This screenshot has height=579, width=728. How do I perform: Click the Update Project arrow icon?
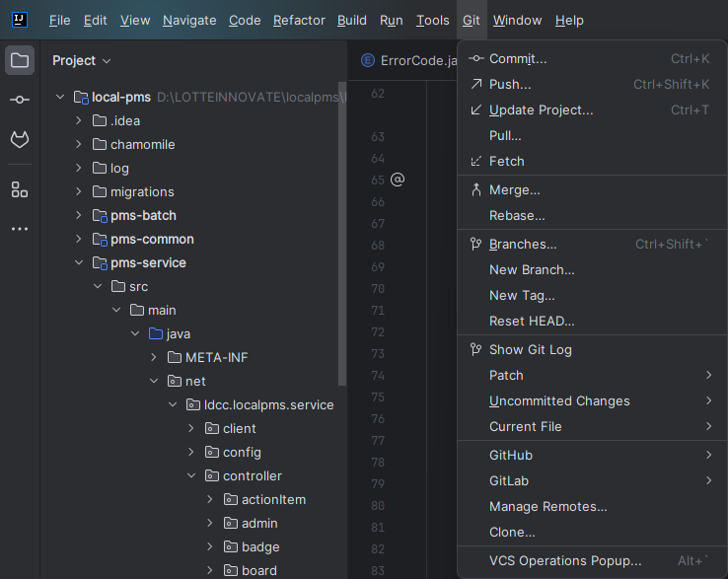click(x=476, y=109)
